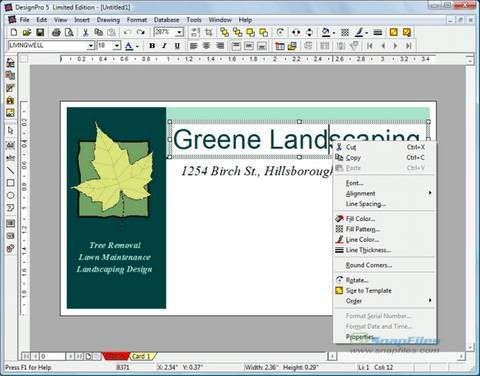The height and width of the screenshot is (376, 480).
Task: Toggle Underline text formatting
Action: pos(177,46)
